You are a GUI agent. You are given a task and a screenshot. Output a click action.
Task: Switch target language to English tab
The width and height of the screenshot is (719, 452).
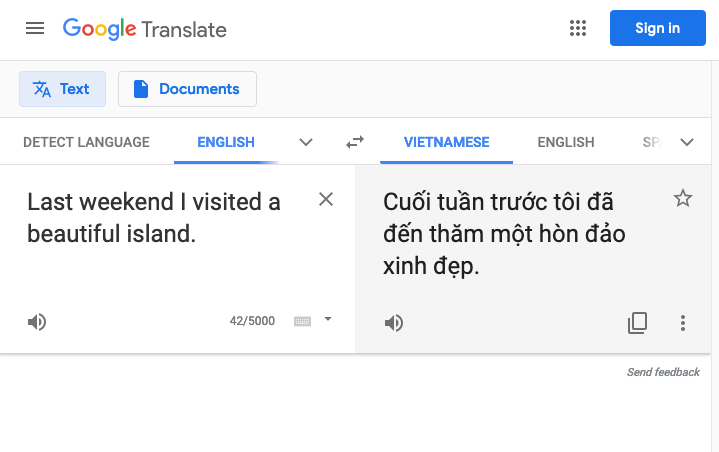point(566,142)
